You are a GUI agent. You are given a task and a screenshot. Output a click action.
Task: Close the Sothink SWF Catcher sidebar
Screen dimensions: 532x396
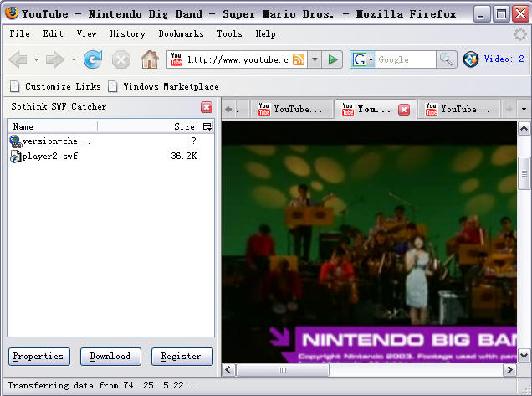(x=207, y=107)
